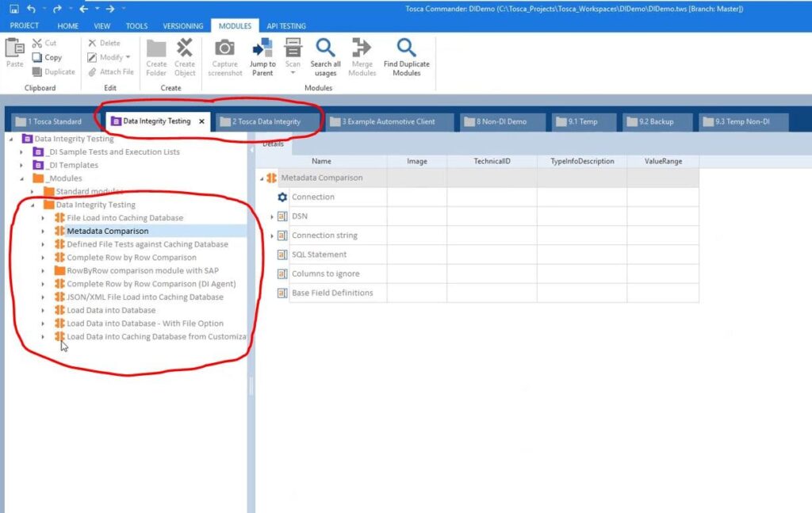Select Load Data into Database - With File Option
Viewport: 812px width, 513px height.
(x=145, y=323)
